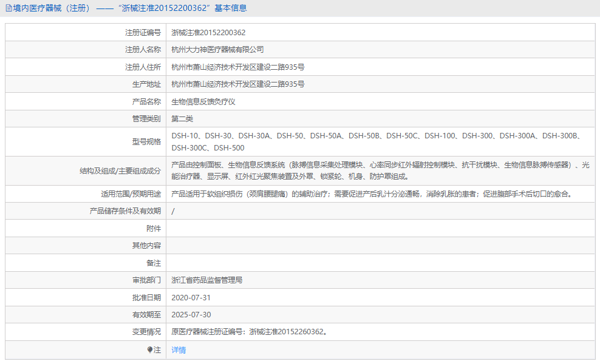Click the 产品储存条件及有效期 label
This screenshot has width=600, height=364.
[125, 211]
